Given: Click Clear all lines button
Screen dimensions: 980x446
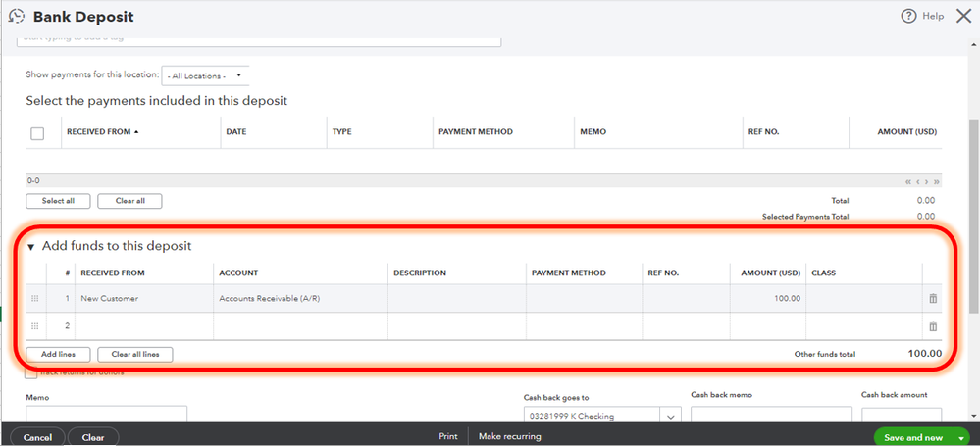Looking at the screenshot, I should click(x=135, y=354).
